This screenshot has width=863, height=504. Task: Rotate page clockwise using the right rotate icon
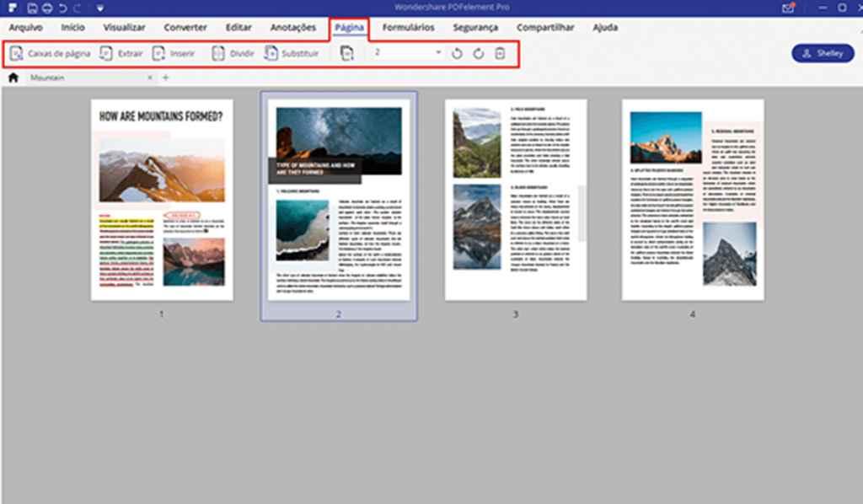tap(478, 53)
